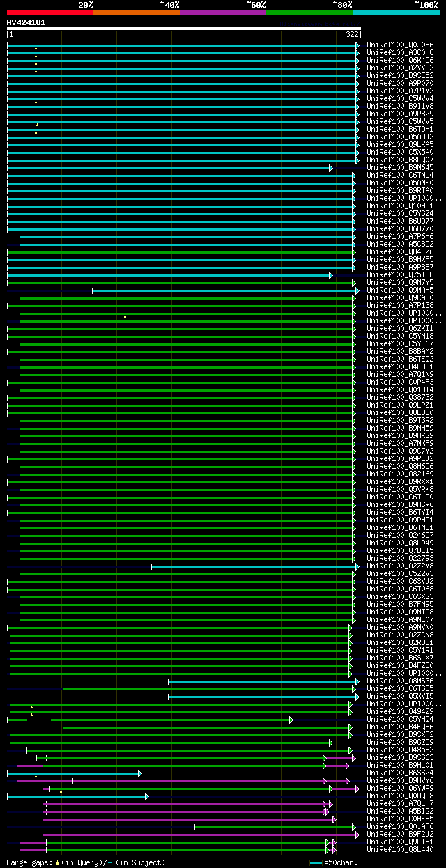
Task: Select the UniRef100_C5YG24 row label
Action: [400, 213]
